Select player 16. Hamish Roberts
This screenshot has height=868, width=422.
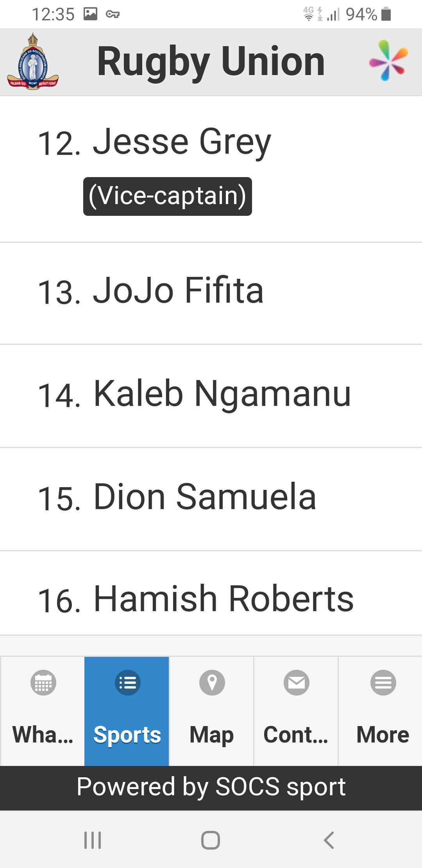coord(211,594)
